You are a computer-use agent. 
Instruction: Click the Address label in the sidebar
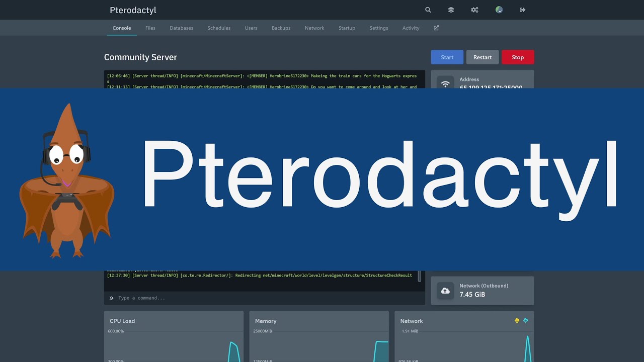pos(469,79)
